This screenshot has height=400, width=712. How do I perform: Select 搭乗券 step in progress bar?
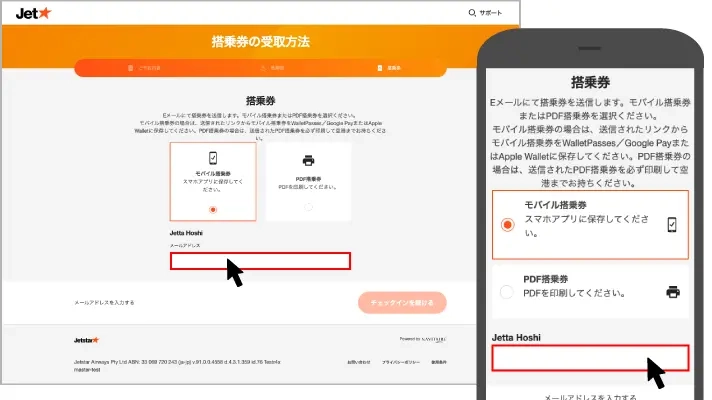(x=389, y=68)
